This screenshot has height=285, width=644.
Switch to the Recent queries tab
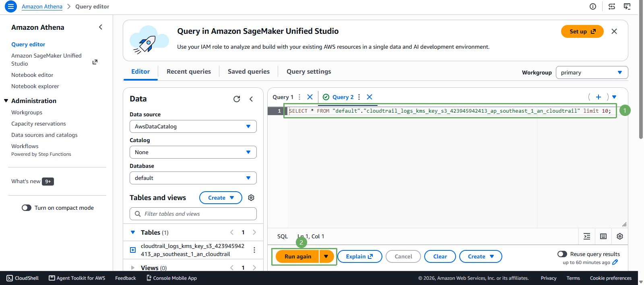coord(189,71)
